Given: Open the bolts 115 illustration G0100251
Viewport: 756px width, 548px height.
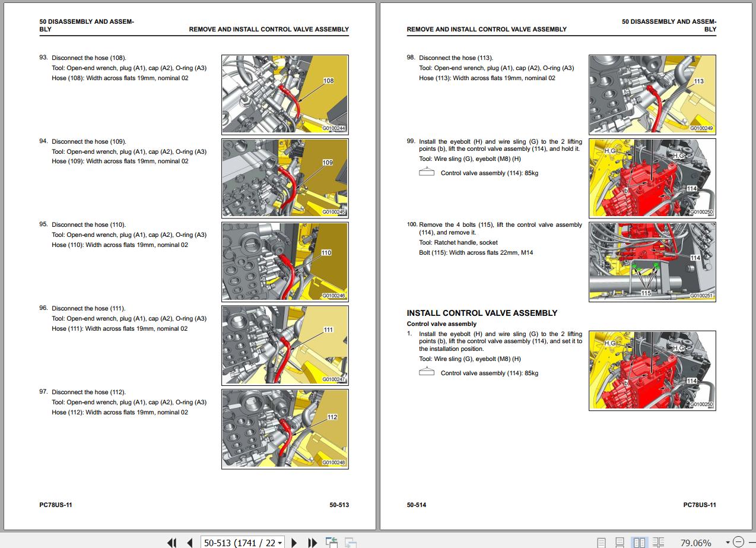Looking at the screenshot, I should point(652,262).
